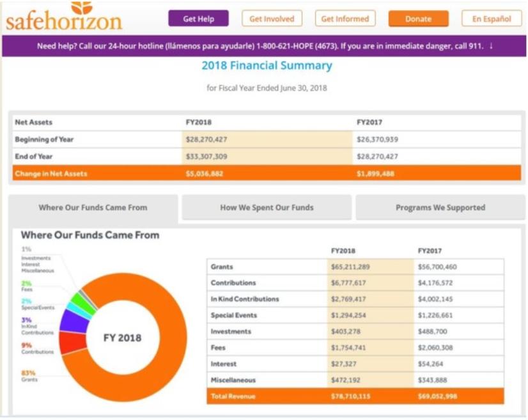528x420 pixels.
Task: Click Total Revenue FY2017 $69,052,998
Action: [x=437, y=396]
